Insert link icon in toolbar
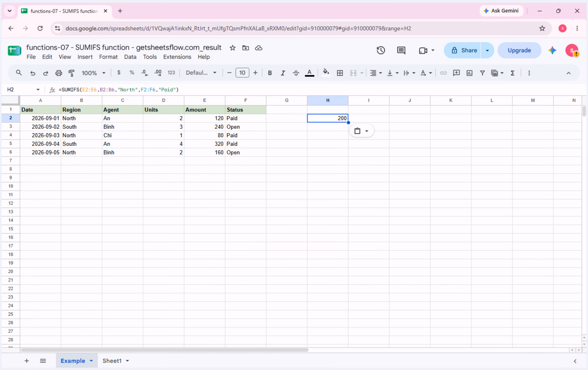The height and width of the screenshot is (370, 588). pyautogui.click(x=443, y=73)
